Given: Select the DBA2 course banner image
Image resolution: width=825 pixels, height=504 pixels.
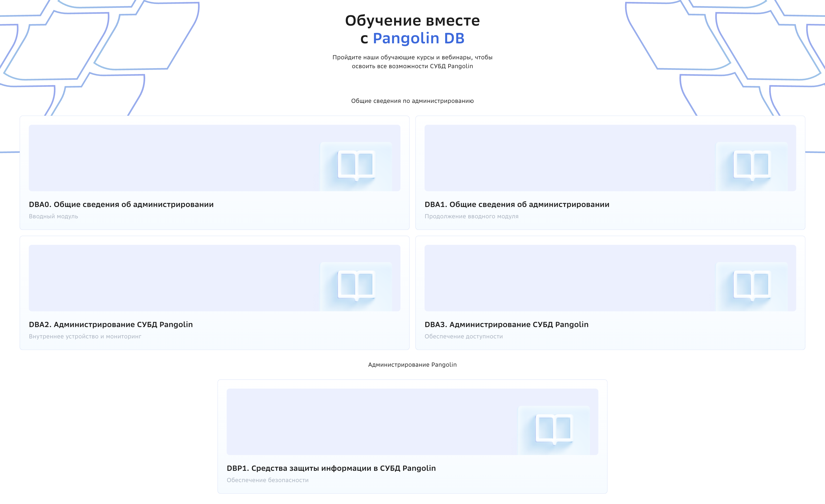Looking at the screenshot, I should (x=215, y=278).
